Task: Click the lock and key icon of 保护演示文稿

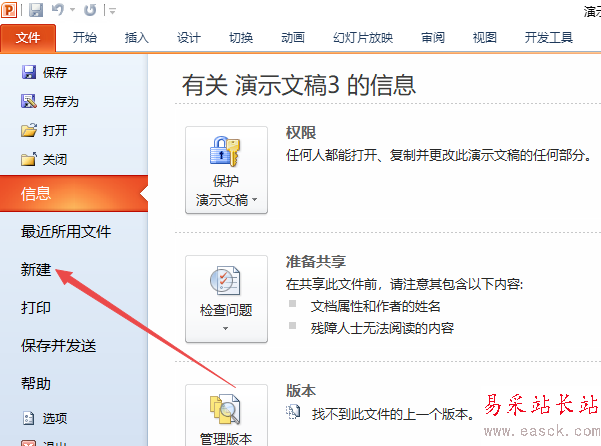Action: (x=225, y=151)
